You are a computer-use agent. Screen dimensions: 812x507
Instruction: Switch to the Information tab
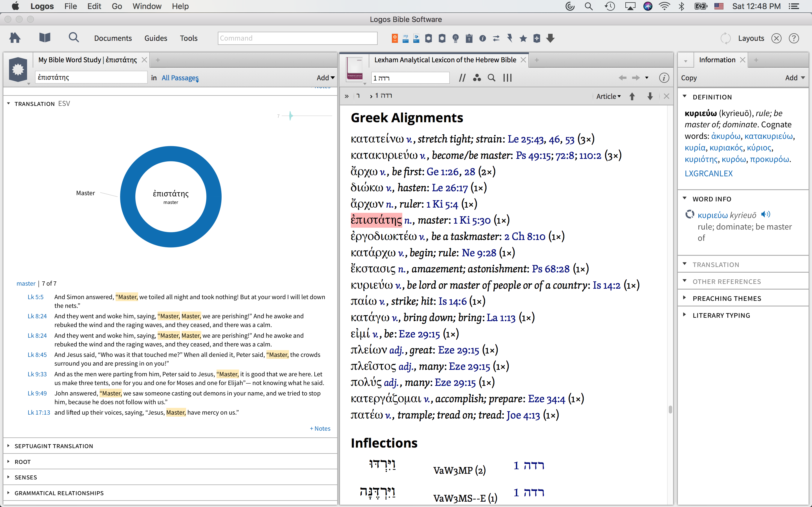[x=717, y=60]
